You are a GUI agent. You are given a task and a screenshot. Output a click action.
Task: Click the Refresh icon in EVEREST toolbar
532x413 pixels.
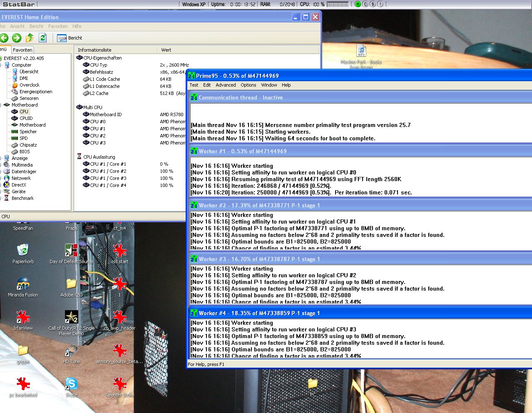42,38
